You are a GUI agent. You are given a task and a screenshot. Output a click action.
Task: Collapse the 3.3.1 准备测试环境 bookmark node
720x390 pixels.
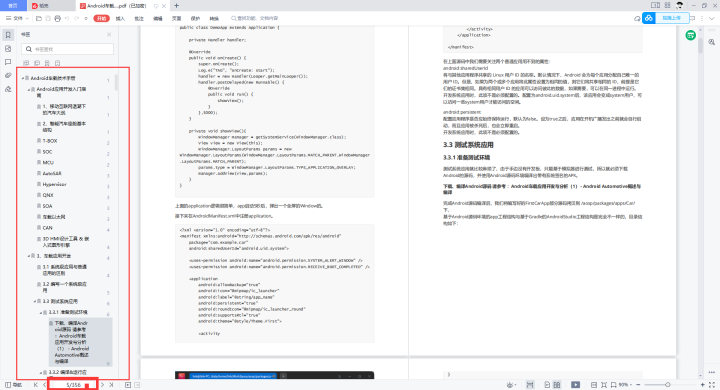click(40, 313)
